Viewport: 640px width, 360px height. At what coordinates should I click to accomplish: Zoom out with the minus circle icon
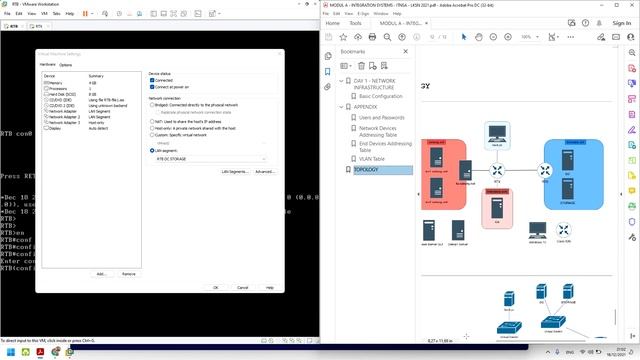(x=493, y=37)
